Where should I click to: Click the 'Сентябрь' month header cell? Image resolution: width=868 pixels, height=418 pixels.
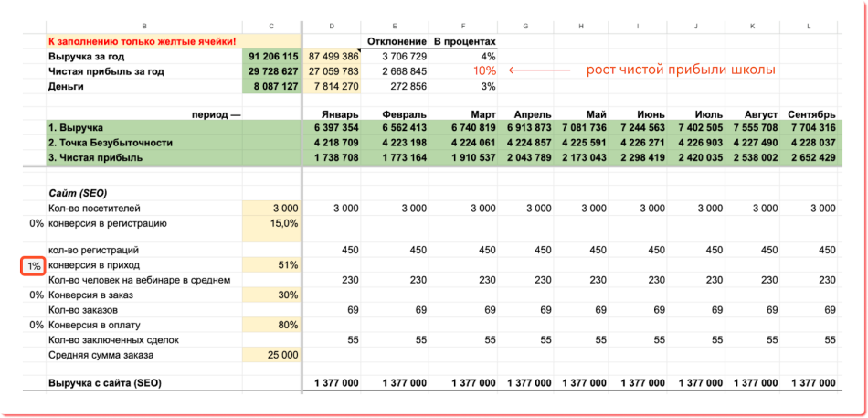click(x=810, y=113)
